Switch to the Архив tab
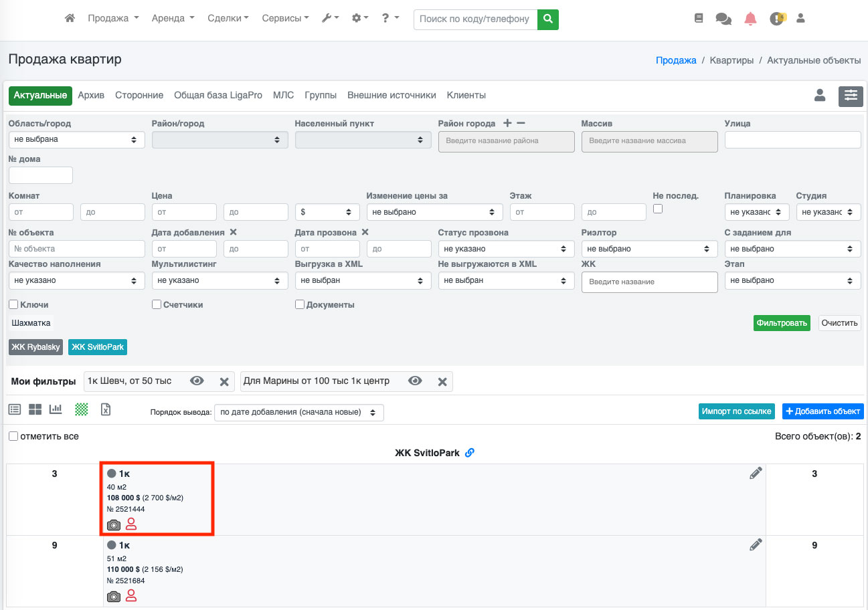This screenshot has width=868, height=610. 91,96
